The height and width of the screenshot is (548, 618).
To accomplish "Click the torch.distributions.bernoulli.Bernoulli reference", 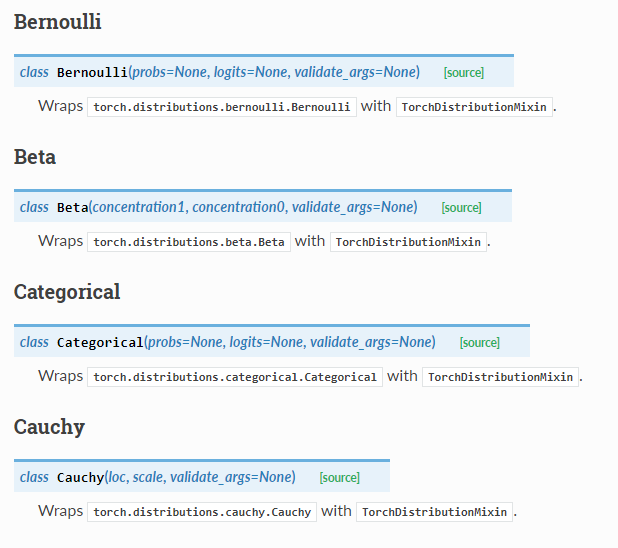I will pyautogui.click(x=222, y=107).
